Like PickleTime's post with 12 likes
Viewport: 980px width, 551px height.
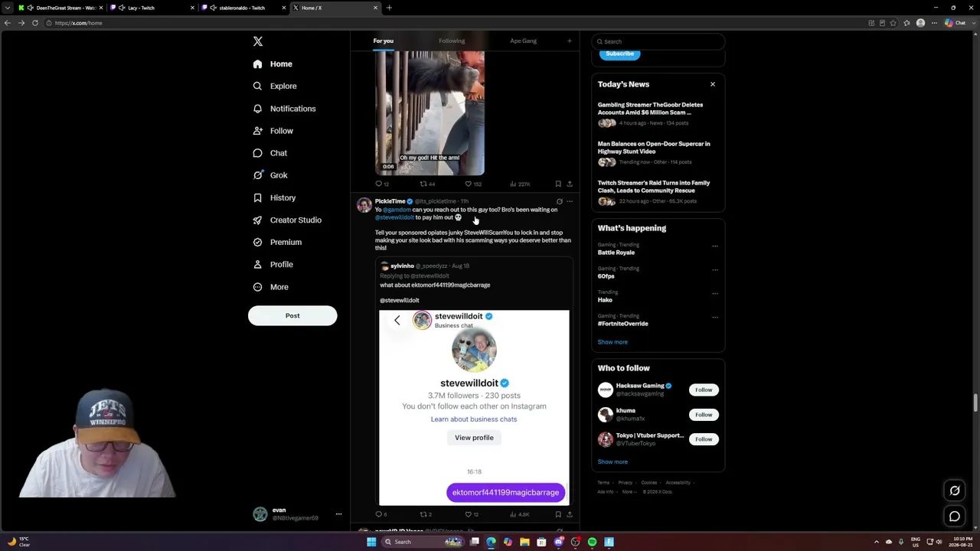(472, 514)
